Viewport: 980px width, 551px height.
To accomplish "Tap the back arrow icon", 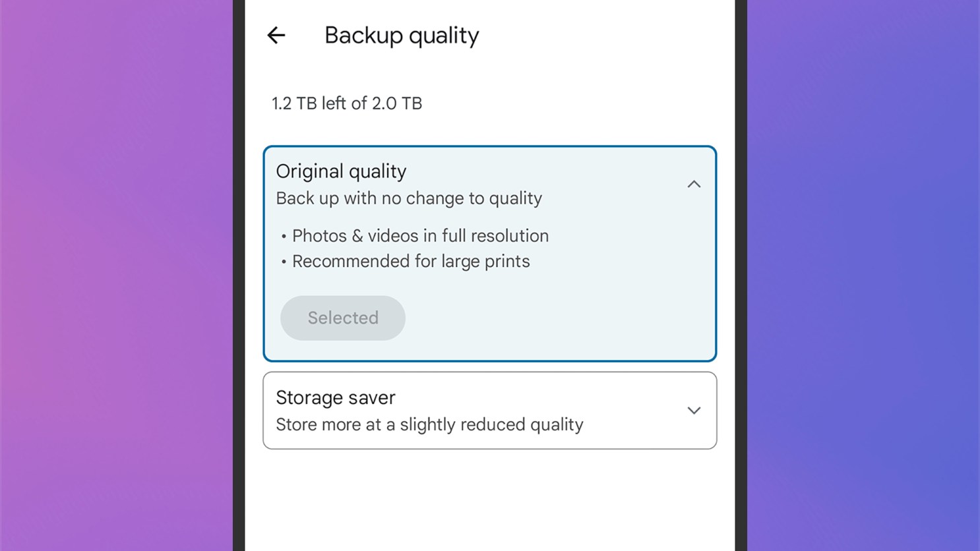I will pos(276,36).
